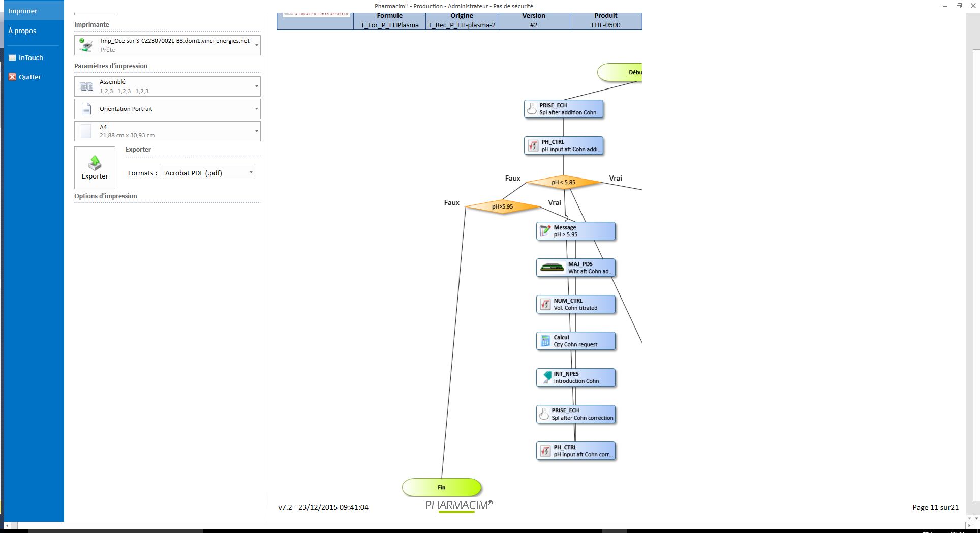This screenshot has height=533, width=980.
Task: Click the NUM_CTRL 'Vol. Cohn titrated' icon
Action: coord(545,304)
